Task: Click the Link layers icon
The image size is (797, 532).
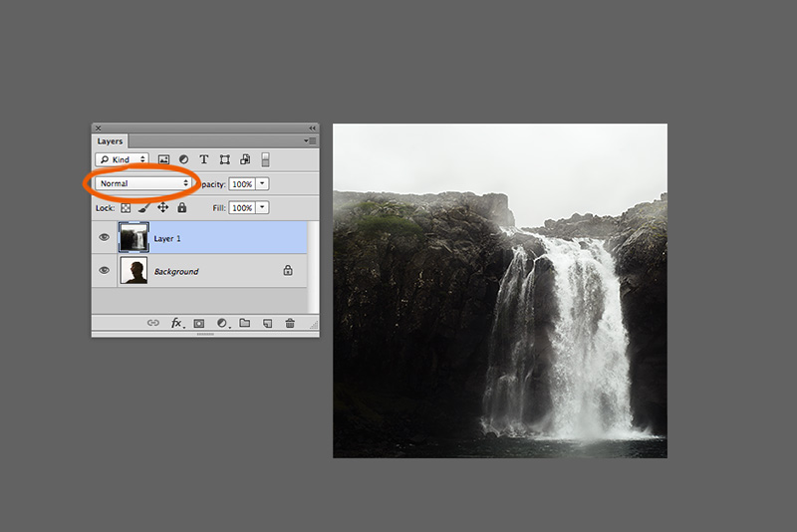Action: pos(153,323)
